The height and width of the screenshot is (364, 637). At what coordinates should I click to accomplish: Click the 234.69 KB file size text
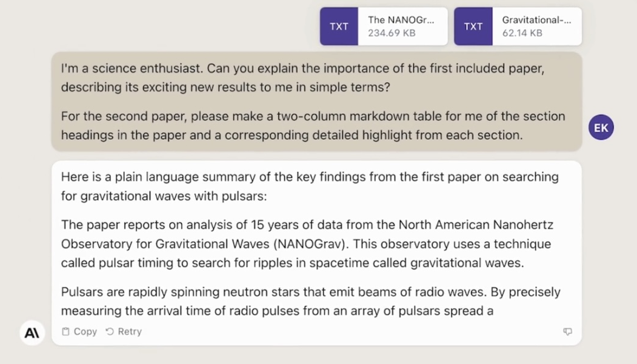(x=392, y=33)
